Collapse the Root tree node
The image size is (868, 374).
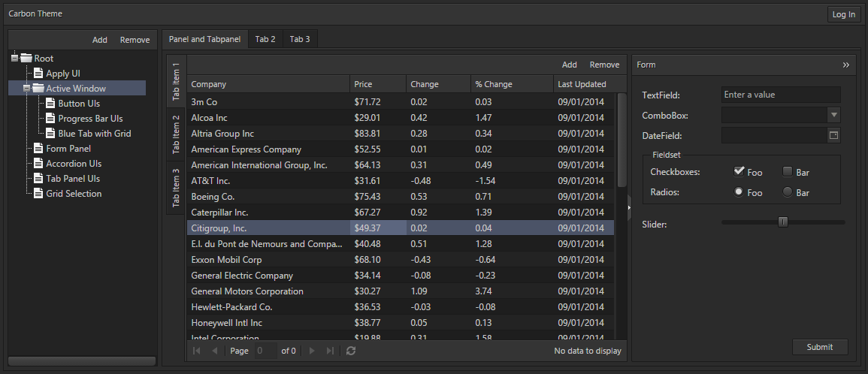[14, 58]
